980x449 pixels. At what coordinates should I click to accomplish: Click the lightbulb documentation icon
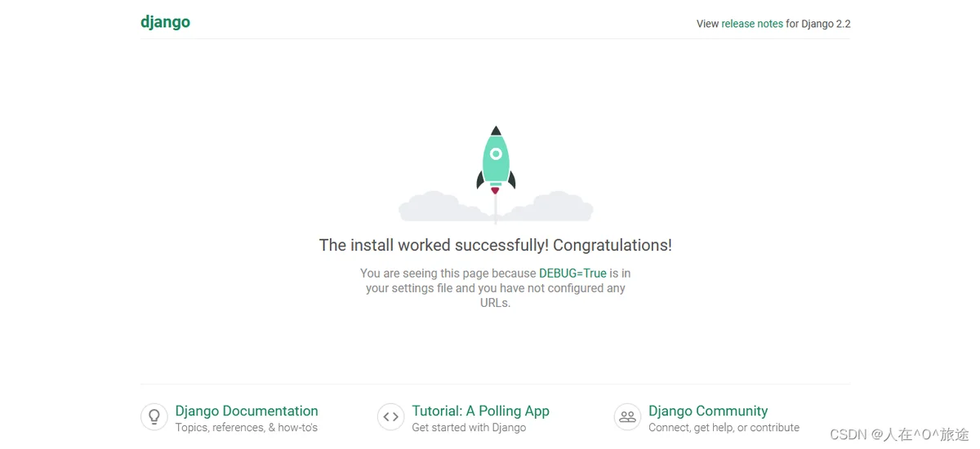tap(154, 416)
